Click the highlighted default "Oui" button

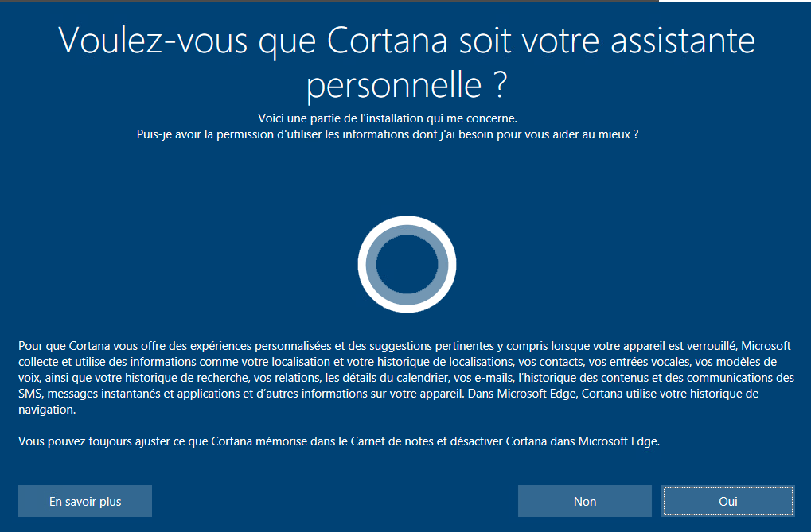pyautogui.click(x=727, y=501)
